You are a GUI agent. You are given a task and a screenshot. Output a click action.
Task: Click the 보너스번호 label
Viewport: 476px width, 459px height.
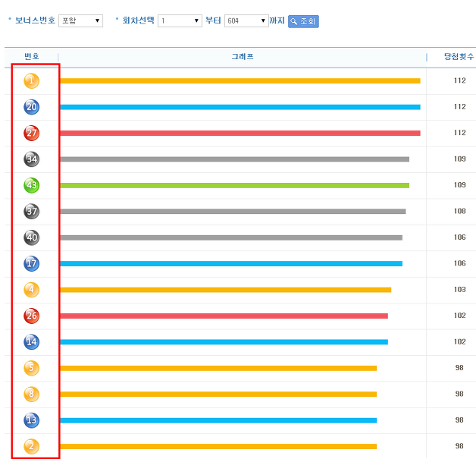[x=35, y=20]
